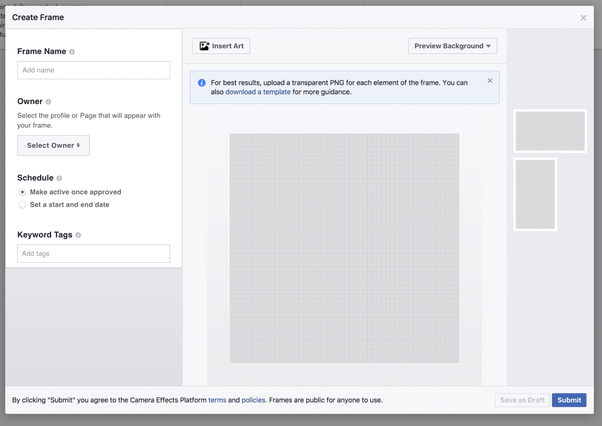
Task: Select Make active once approved option
Action: click(23, 192)
